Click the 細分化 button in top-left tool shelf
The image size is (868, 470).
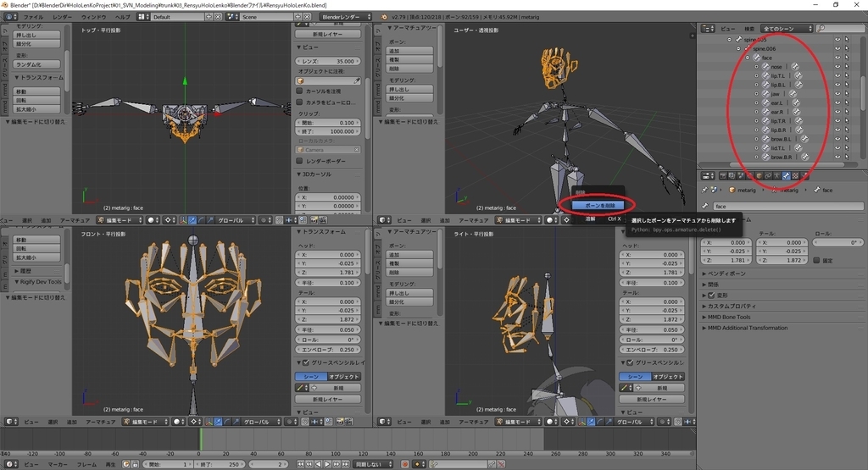[36, 44]
